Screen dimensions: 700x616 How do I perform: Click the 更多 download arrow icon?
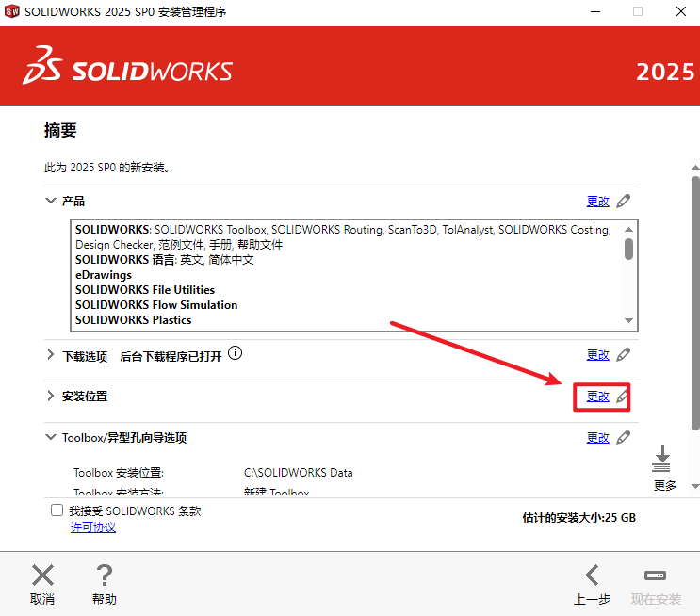pyautogui.click(x=661, y=459)
